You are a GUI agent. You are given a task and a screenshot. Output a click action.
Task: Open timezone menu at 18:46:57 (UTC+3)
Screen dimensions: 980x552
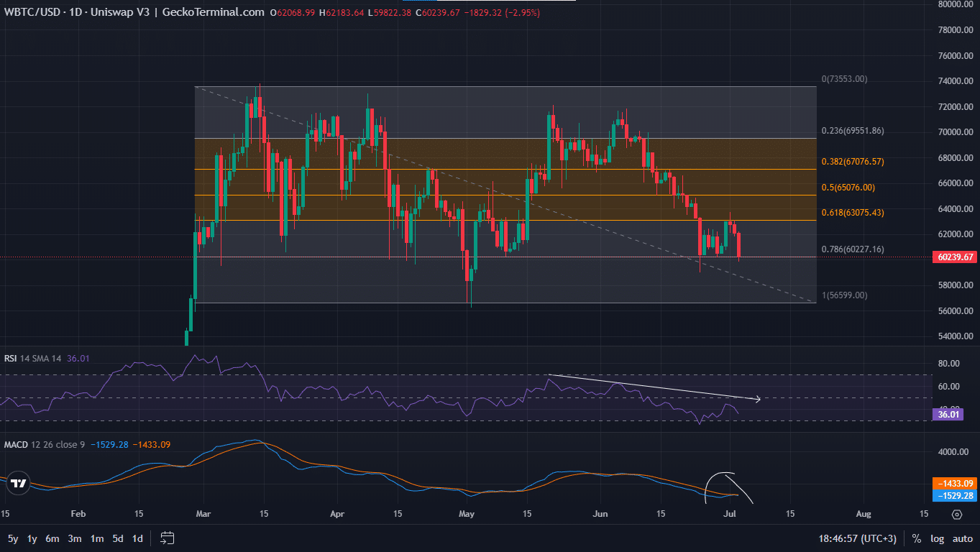click(x=858, y=538)
